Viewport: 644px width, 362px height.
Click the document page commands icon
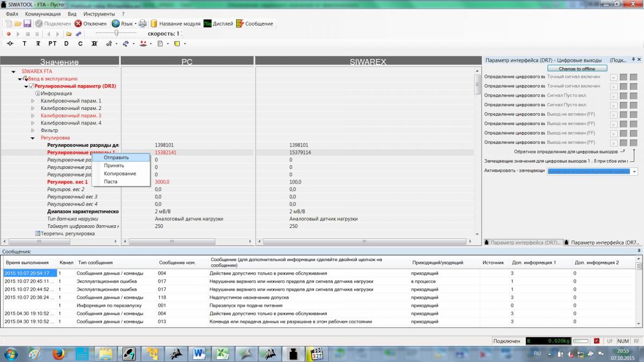point(160,43)
